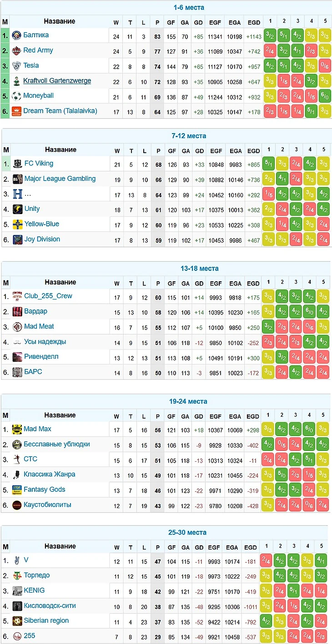Screen dimensions: 332x644
Task: Sort 1-6 места table by P column
Action: (x=157, y=22)
